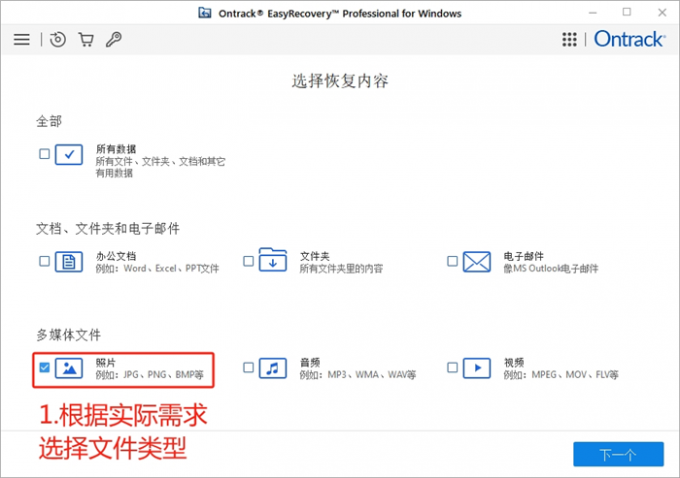Click the 电子邮件 label text

[523, 256]
